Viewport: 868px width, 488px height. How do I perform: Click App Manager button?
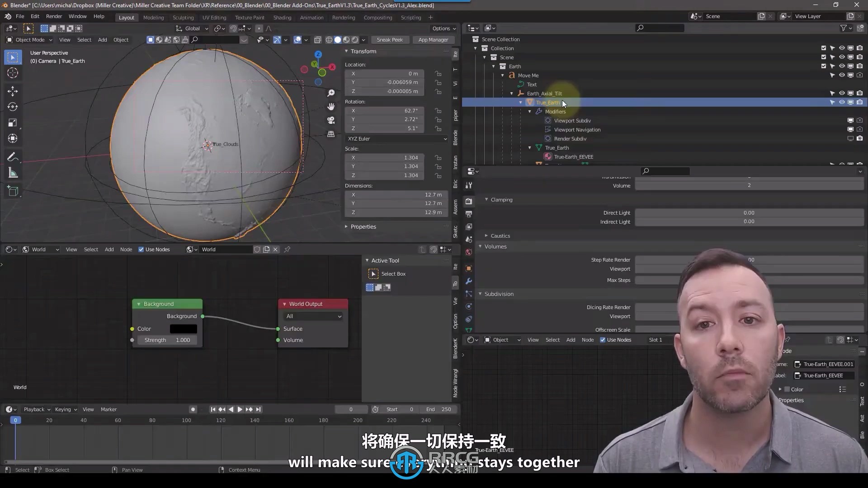click(x=433, y=40)
